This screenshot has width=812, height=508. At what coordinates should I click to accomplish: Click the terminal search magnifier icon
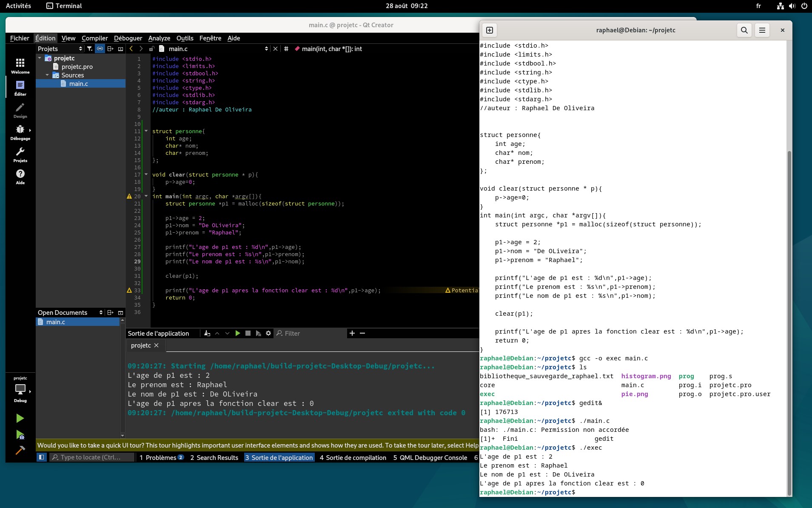point(744,30)
